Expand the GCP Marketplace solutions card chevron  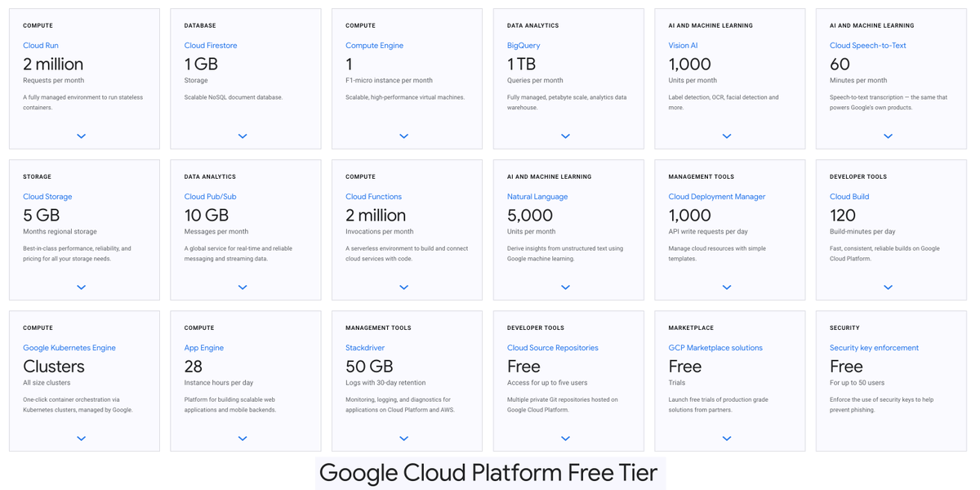pyautogui.click(x=727, y=439)
